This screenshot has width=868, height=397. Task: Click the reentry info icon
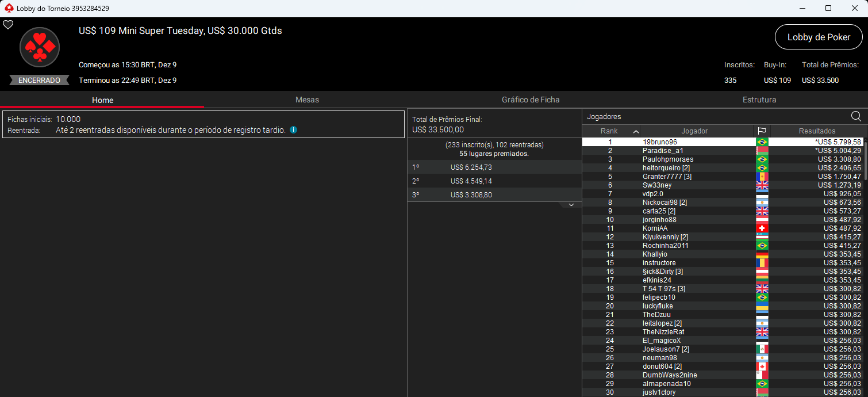click(293, 130)
